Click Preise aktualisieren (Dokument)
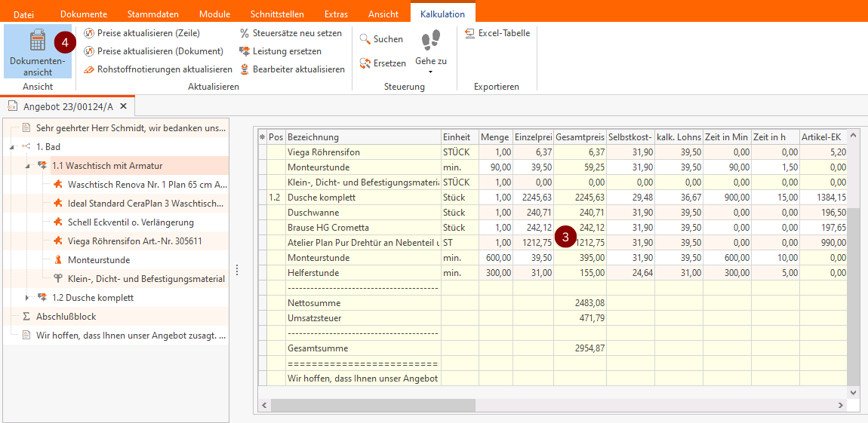 [x=159, y=51]
